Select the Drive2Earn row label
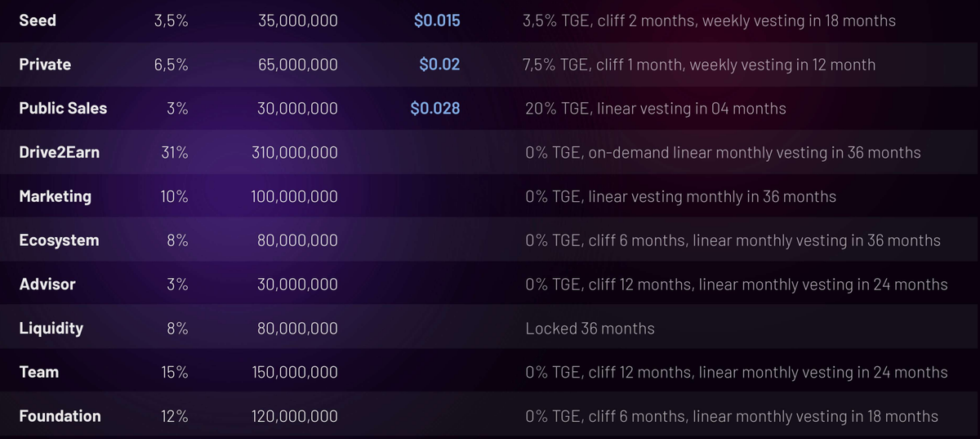 (60, 152)
